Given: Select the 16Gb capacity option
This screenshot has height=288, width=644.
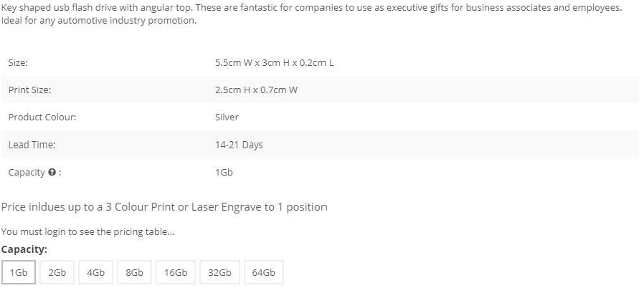Looking at the screenshot, I should [x=176, y=272].
